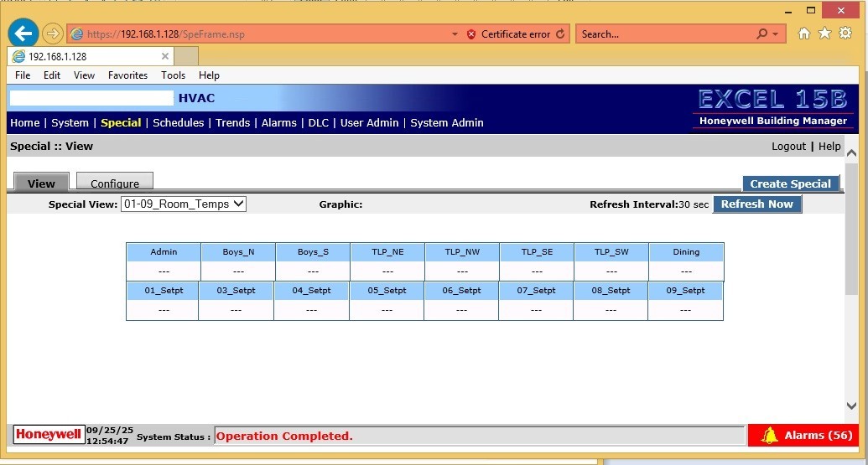Open Favorites star icon

click(825, 34)
